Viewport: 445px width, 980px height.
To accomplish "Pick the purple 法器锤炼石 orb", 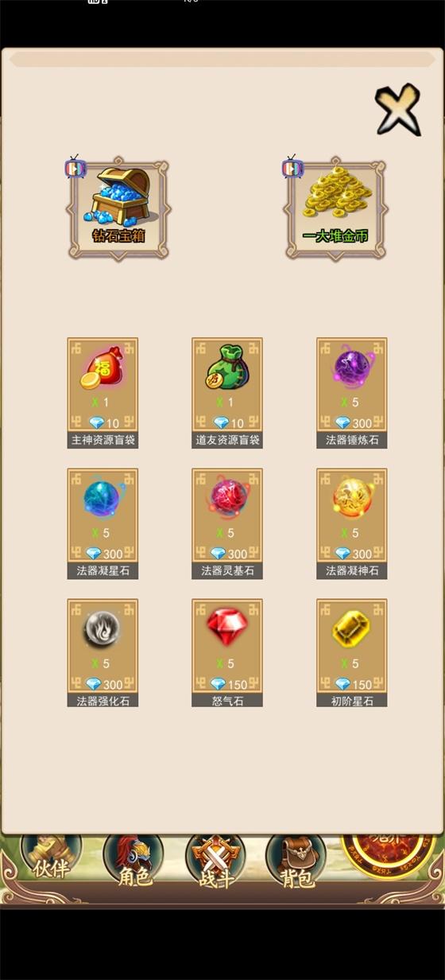I will pos(352,393).
